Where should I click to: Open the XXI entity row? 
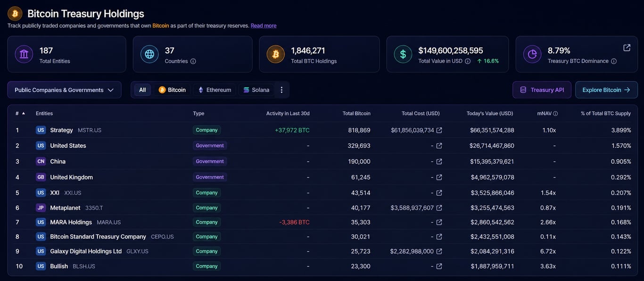[322, 193]
